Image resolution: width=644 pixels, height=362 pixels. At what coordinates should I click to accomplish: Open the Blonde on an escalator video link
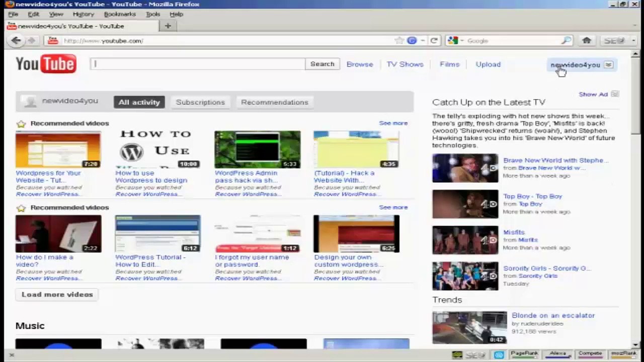point(553,315)
